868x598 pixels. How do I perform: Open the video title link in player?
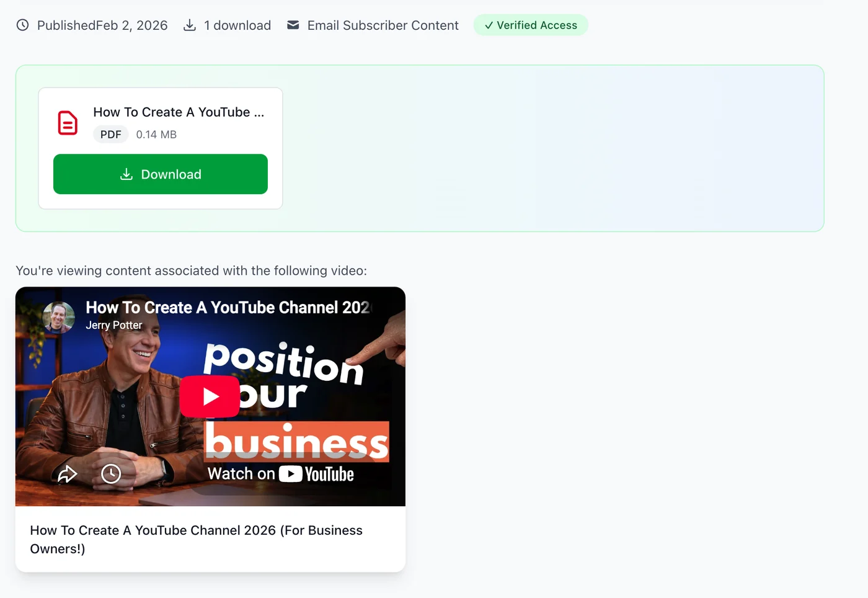point(228,308)
